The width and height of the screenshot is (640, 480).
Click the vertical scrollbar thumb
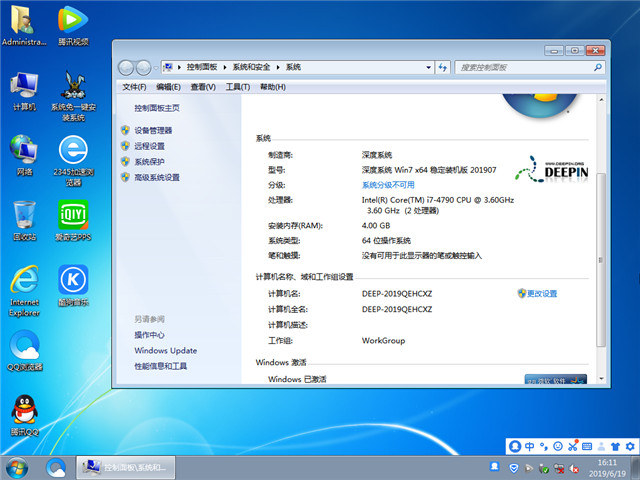(601, 260)
